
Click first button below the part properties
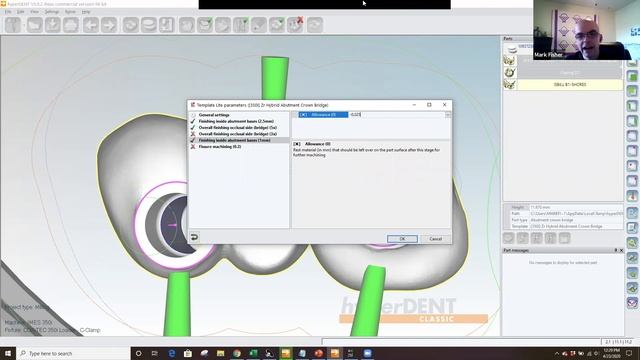point(509,238)
